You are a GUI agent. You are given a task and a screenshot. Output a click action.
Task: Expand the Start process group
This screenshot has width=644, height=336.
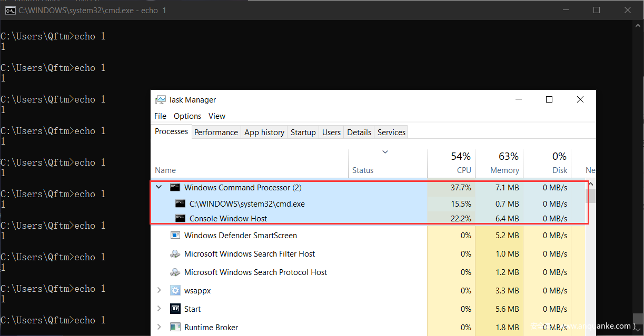[160, 309]
